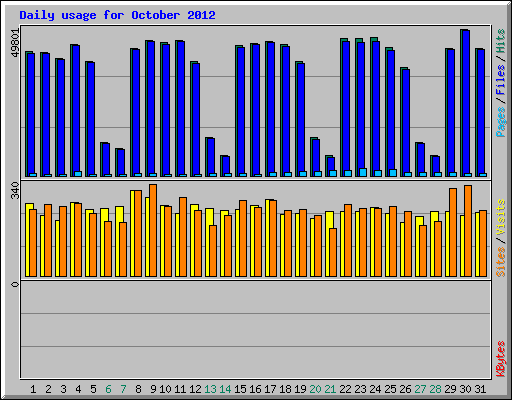
Task: Click green weekend day 28 label
Action: click(x=435, y=389)
